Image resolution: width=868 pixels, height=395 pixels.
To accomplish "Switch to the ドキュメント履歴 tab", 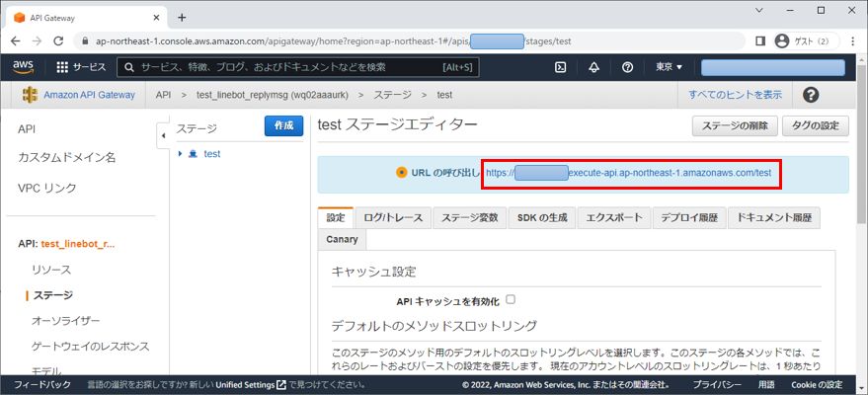I will tap(774, 218).
